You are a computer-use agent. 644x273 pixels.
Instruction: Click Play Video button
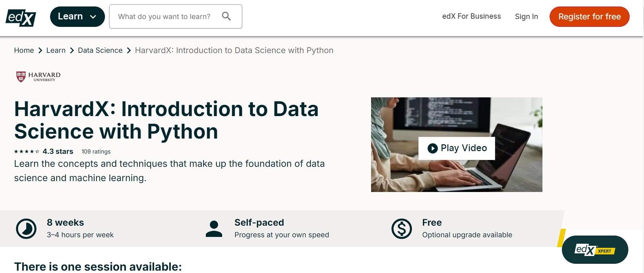pyautogui.click(x=457, y=148)
